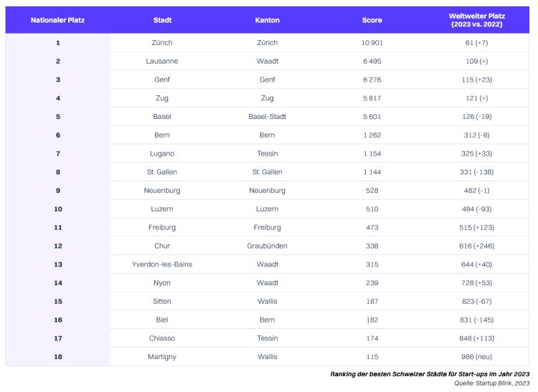Click the Kanton column header
Screen dimensions: 538x392
pyautogui.click(x=268, y=20)
